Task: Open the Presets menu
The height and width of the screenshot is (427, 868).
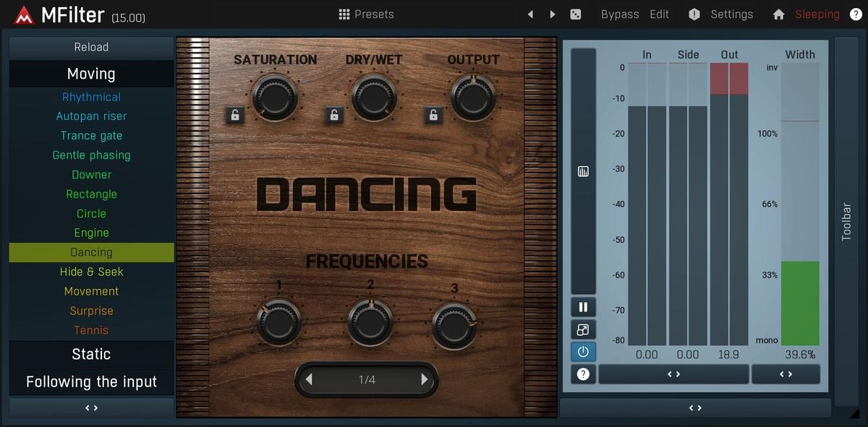Action: pos(367,14)
